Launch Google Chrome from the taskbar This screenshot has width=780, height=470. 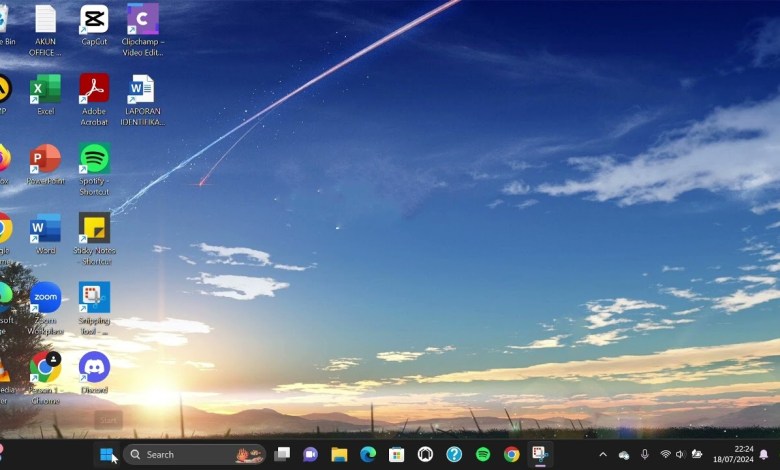click(x=511, y=454)
